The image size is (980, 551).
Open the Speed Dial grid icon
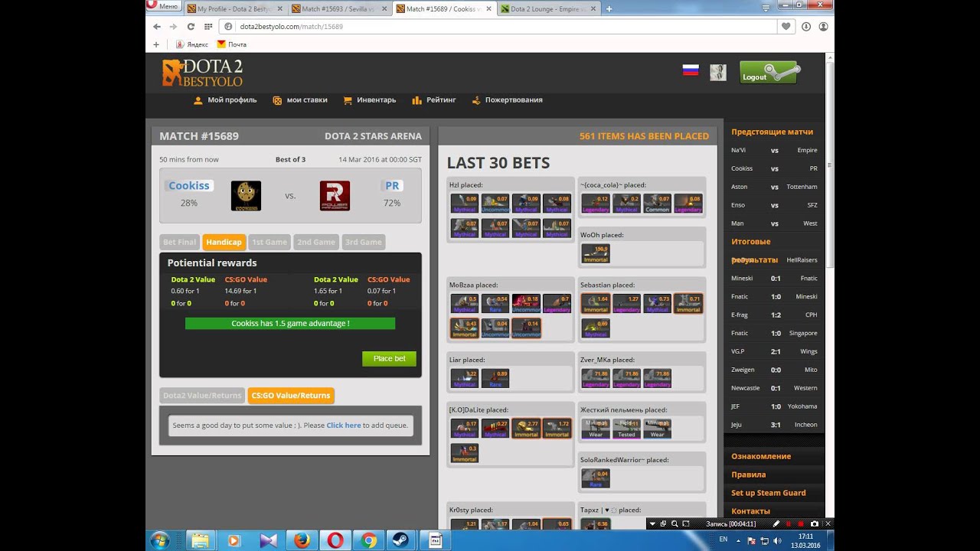[208, 26]
